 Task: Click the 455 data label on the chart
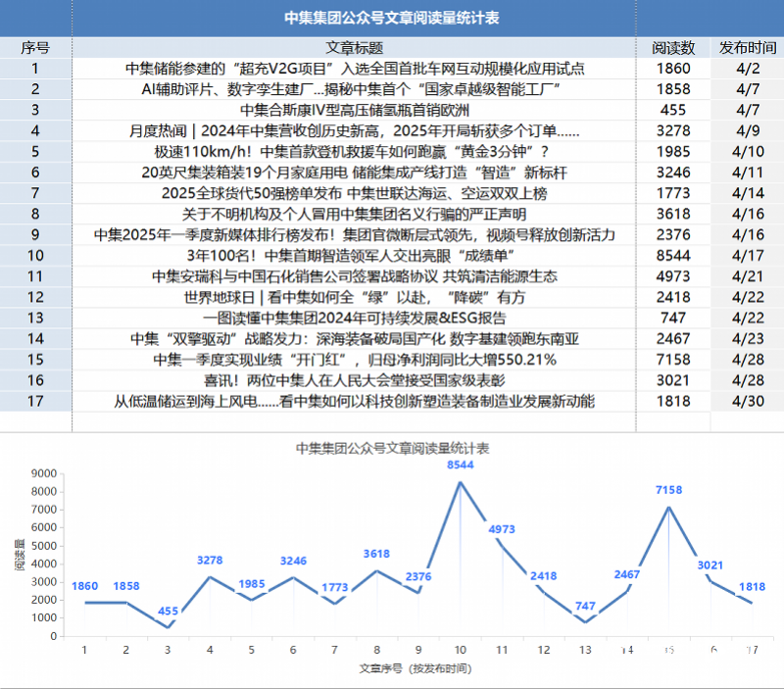[168, 611]
